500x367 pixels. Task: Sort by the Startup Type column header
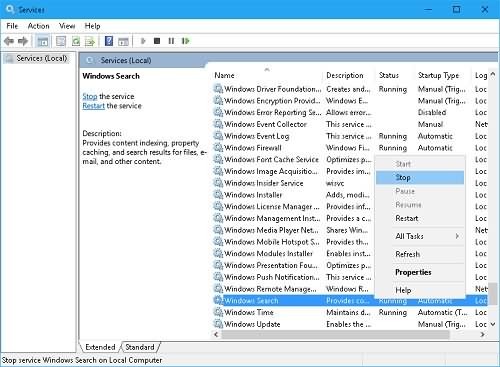coord(443,75)
